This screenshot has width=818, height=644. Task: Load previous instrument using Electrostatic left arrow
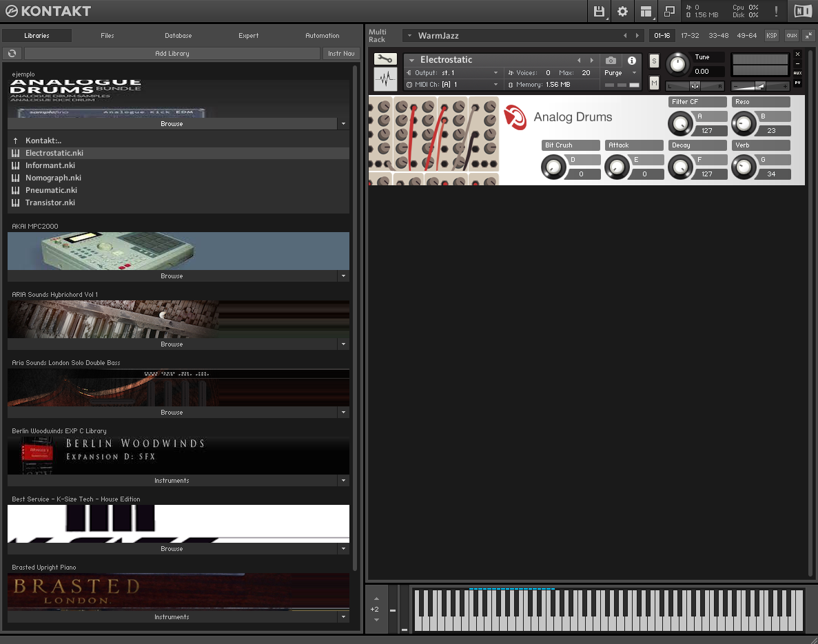coord(579,61)
